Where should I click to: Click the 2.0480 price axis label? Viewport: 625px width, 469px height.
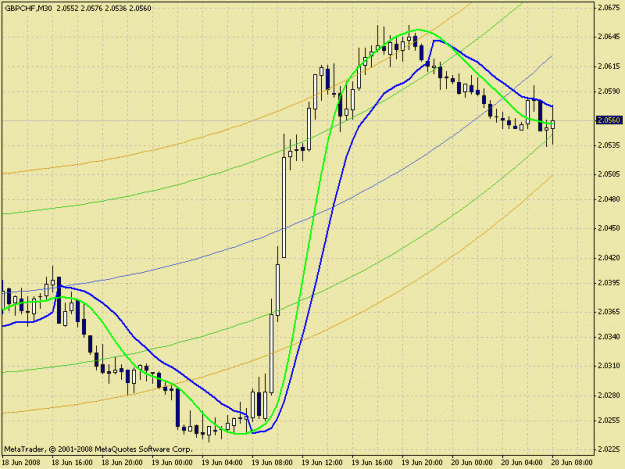click(x=609, y=199)
